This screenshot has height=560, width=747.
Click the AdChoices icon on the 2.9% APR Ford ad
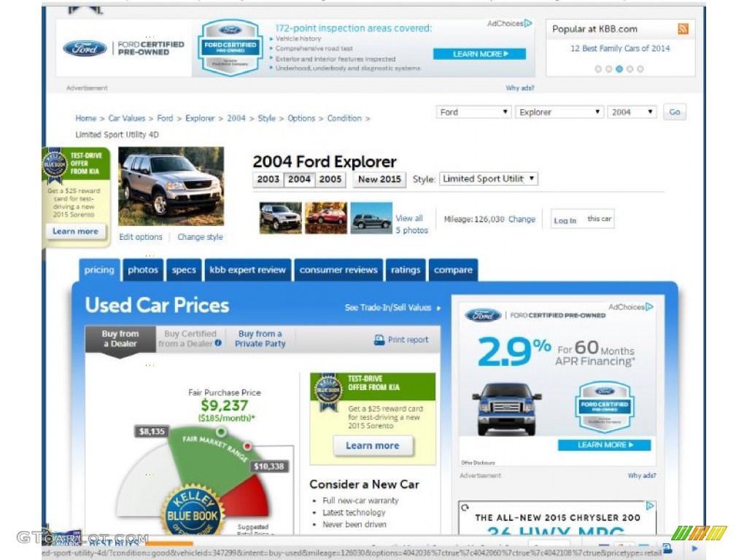tap(649, 307)
